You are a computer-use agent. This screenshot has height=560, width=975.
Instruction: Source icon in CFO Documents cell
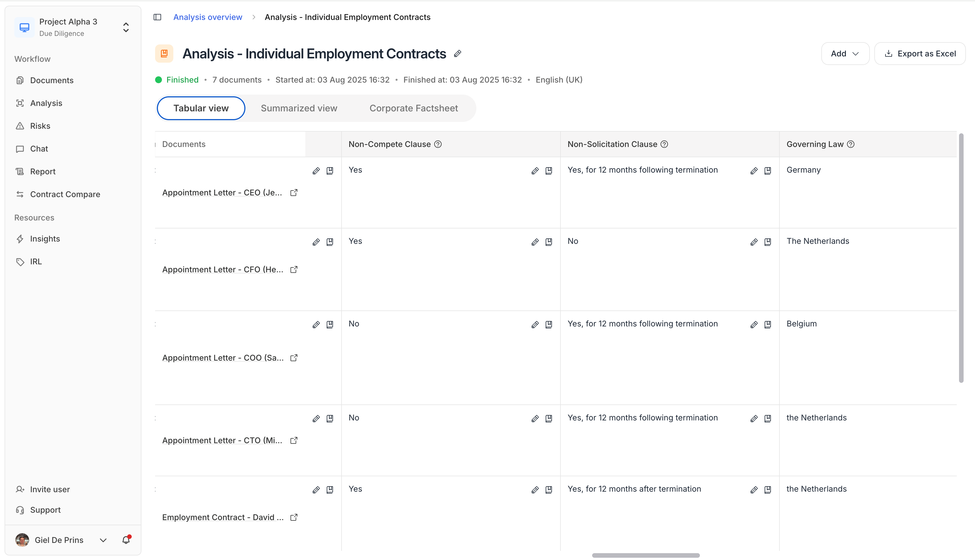(x=330, y=242)
